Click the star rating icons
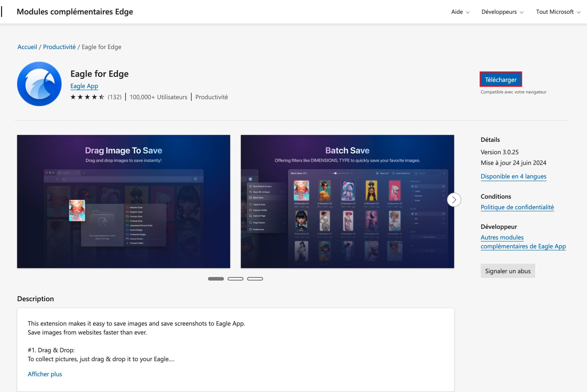Screen dimensions: 587x392 click(87, 97)
